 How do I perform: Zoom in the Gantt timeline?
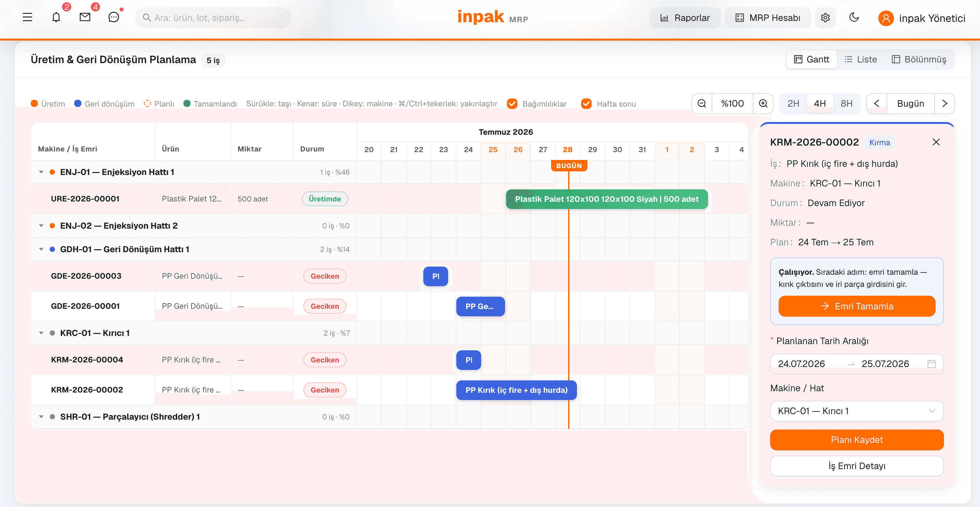pos(763,104)
